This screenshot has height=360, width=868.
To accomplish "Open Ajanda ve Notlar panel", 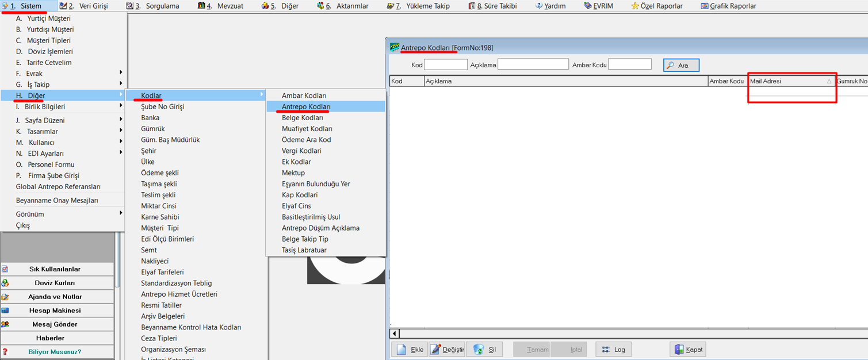I will tap(58, 297).
